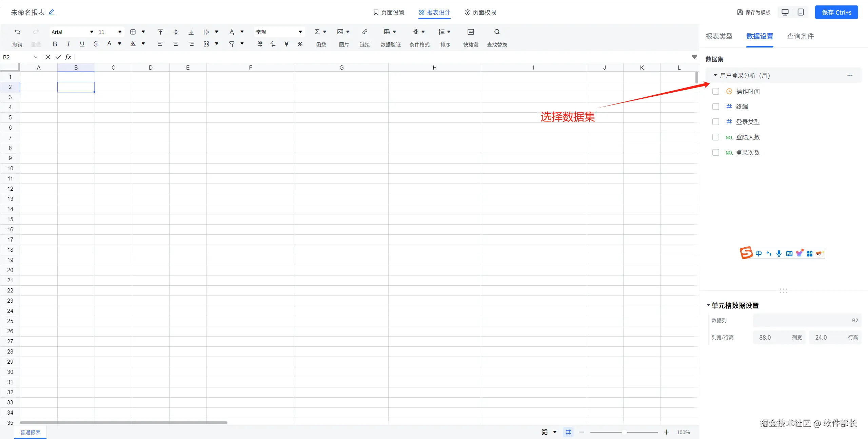Click the 保存 Ctrl+s button

pyautogui.click(x=836, y=12)
